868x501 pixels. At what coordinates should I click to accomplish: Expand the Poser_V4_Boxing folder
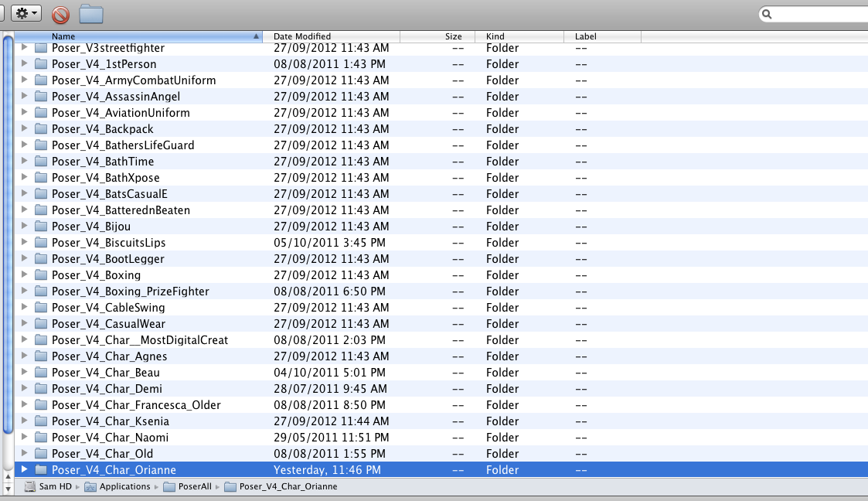pyautogui.click(x=25, y=274)
